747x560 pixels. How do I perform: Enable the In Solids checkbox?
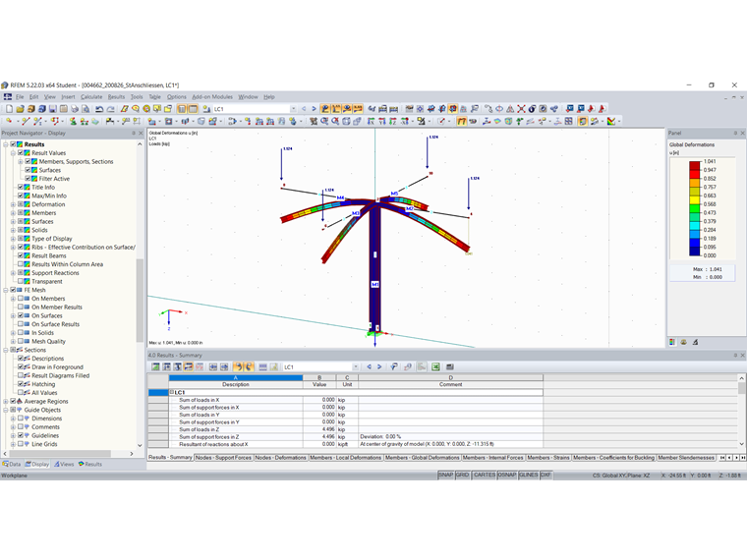21,333
